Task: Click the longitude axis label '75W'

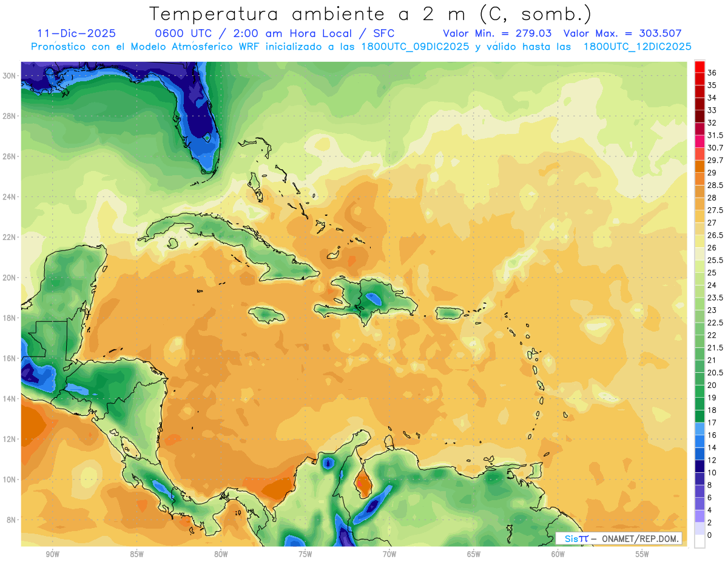Action: 305,555
